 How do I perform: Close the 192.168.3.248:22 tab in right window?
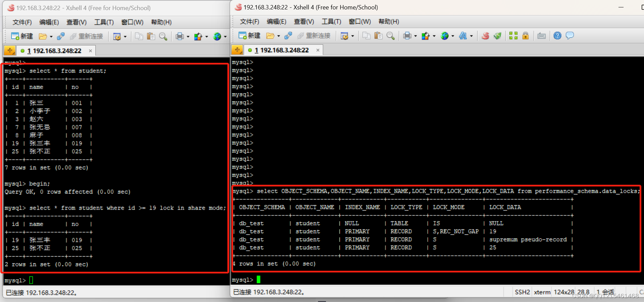coord(318,50)
